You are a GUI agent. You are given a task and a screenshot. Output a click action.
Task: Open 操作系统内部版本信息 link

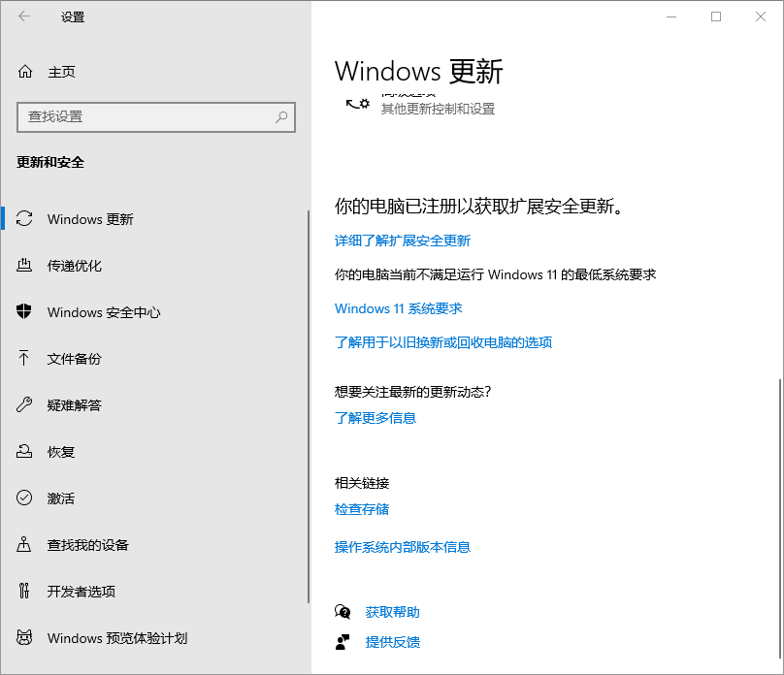click(x=403, y=547)
